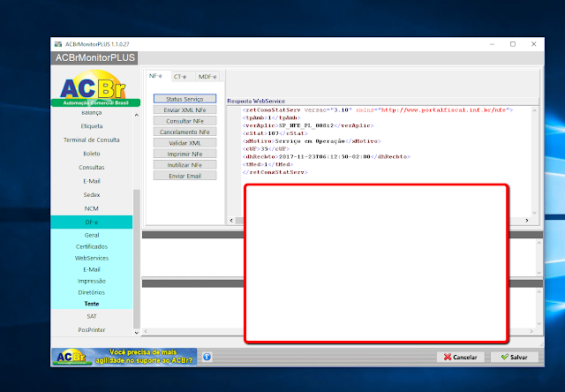Open Certificados under DF-e
This screenshot has width=565, height=392.
click(92, 246)
